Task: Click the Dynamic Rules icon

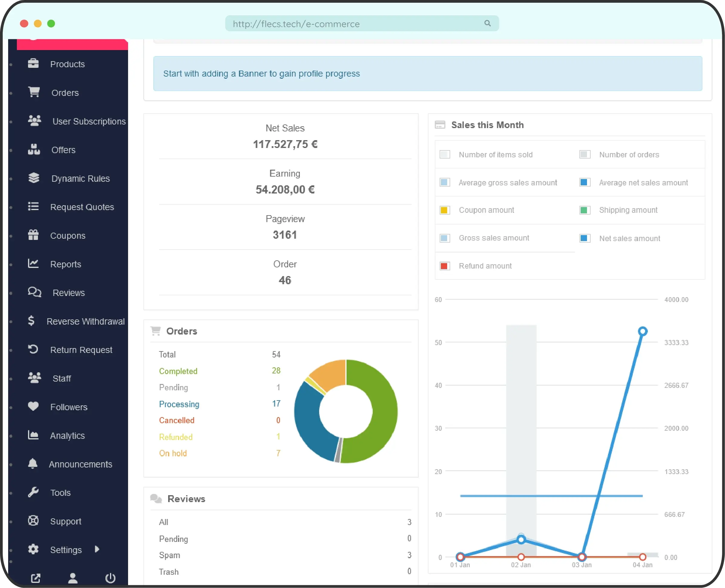Action: pos(34,178)
